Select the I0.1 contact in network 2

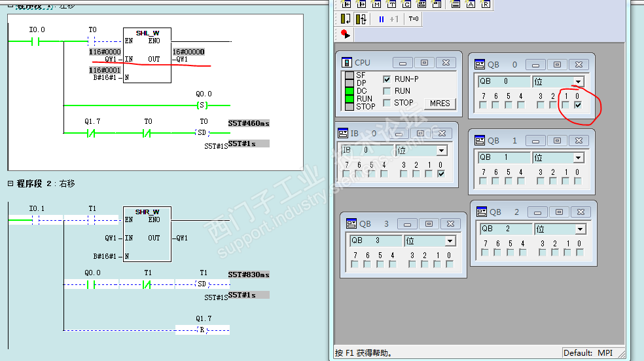(35, 220)
